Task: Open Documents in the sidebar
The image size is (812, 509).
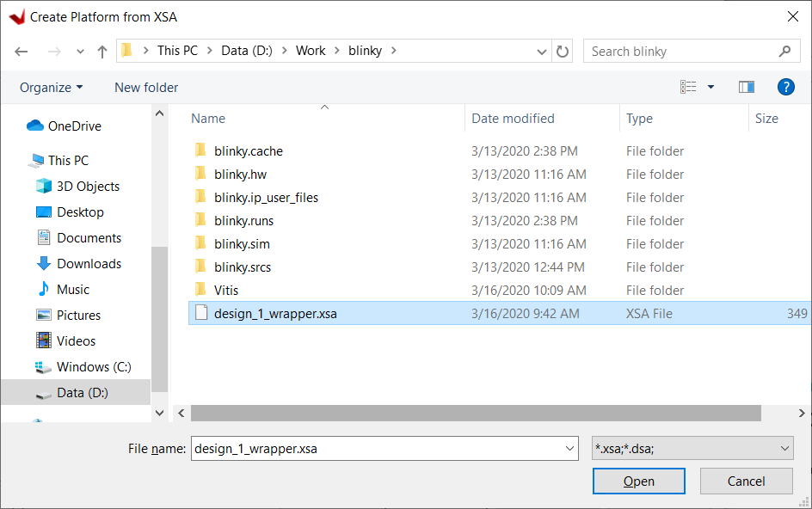Action: click(x=79, y=238)
